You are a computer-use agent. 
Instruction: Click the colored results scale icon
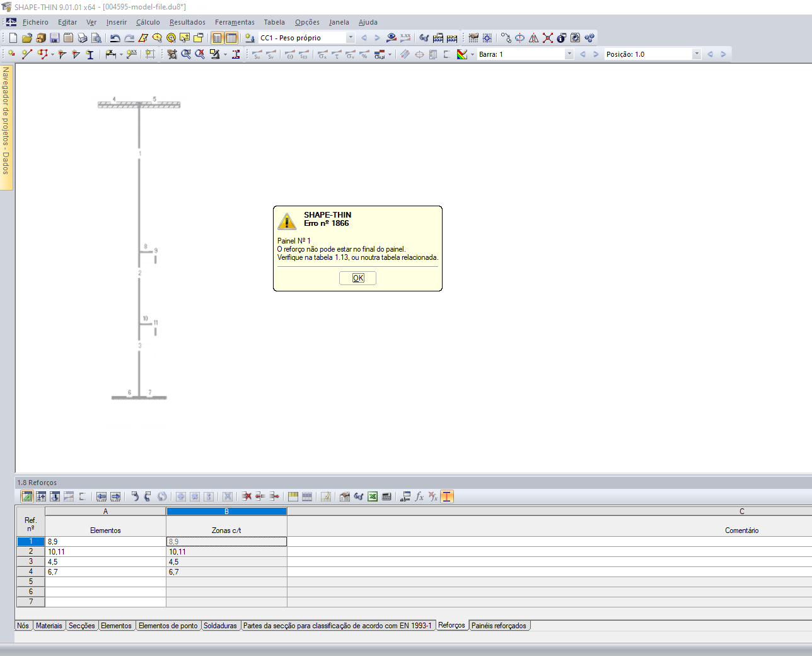point(462,54)
